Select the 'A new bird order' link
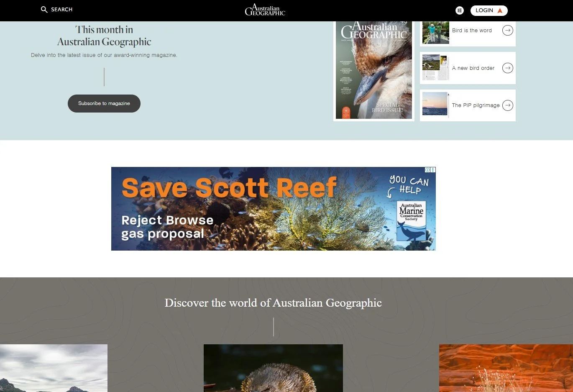573x392 pixels. point(473,68)
